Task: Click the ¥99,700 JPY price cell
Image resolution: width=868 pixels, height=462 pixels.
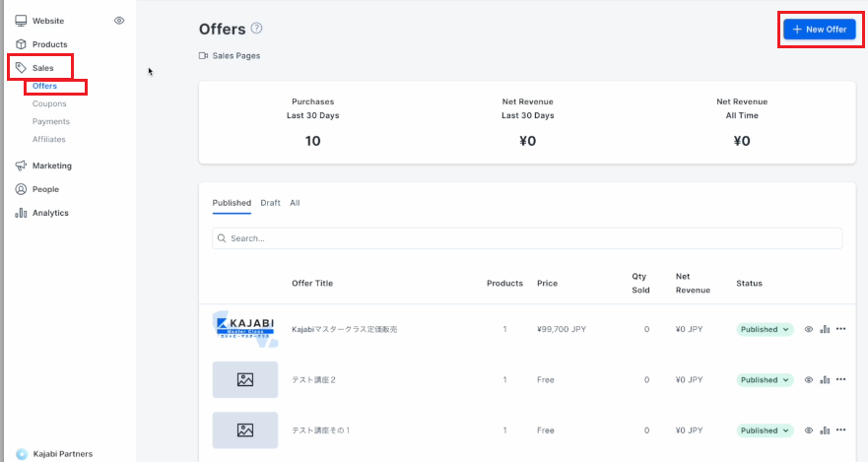Action: [562, 329]
